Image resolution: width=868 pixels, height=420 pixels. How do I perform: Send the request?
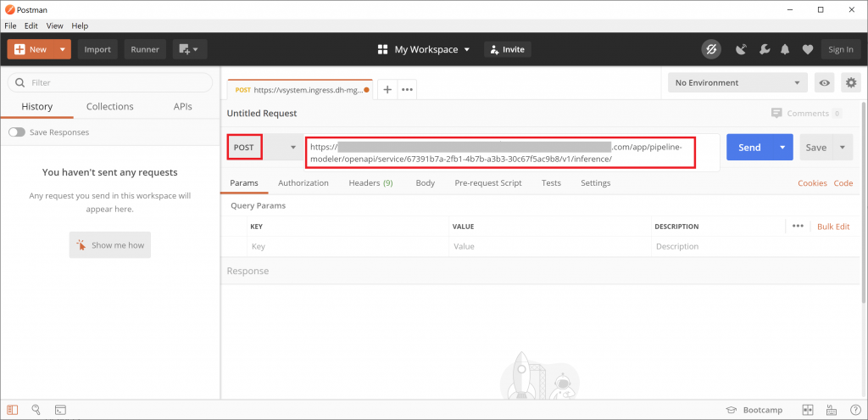(x=749, y=148)
